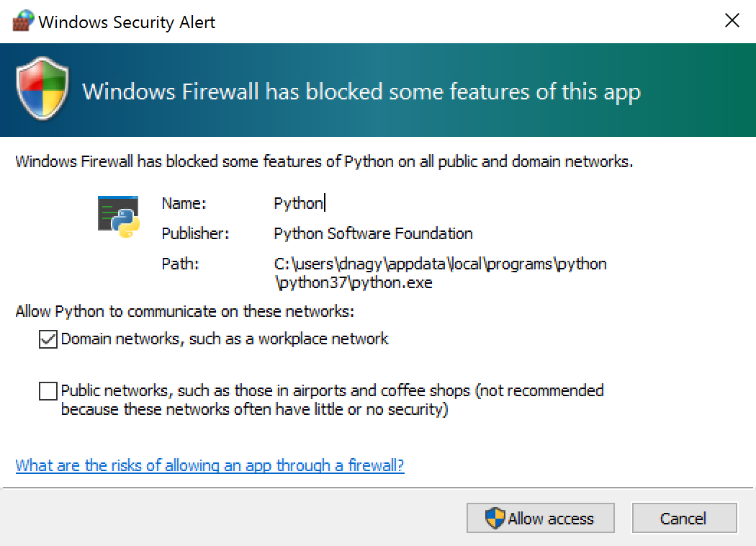Image resolution: width=756 pixels, height=546 pixels.
Task: Click the UAC shield on Allow access
Action: click(x=495, y=519)
